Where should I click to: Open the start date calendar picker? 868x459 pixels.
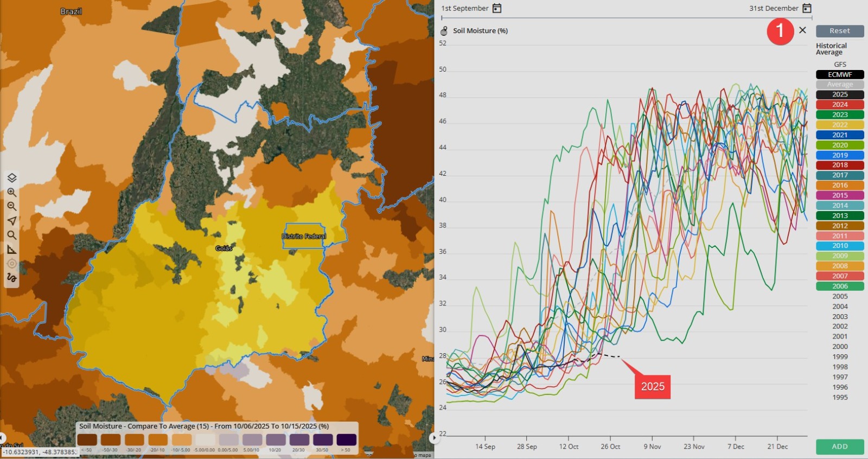coord(497,8)
